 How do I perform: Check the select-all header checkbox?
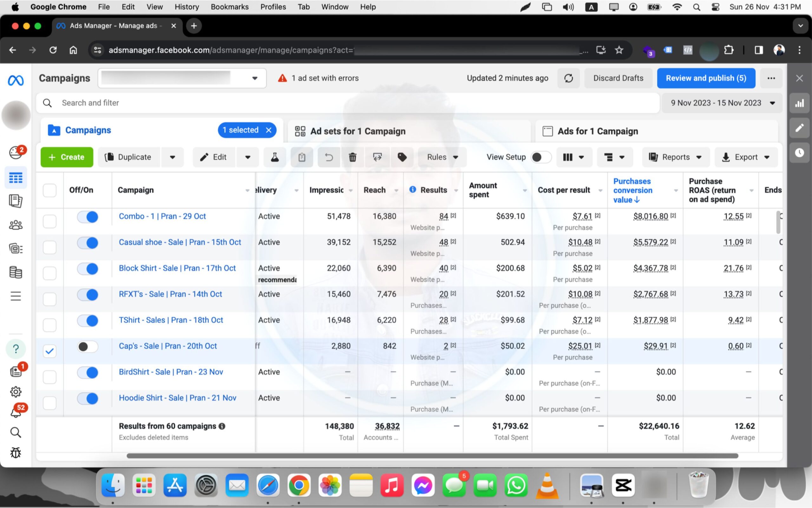tap(50, 190)
